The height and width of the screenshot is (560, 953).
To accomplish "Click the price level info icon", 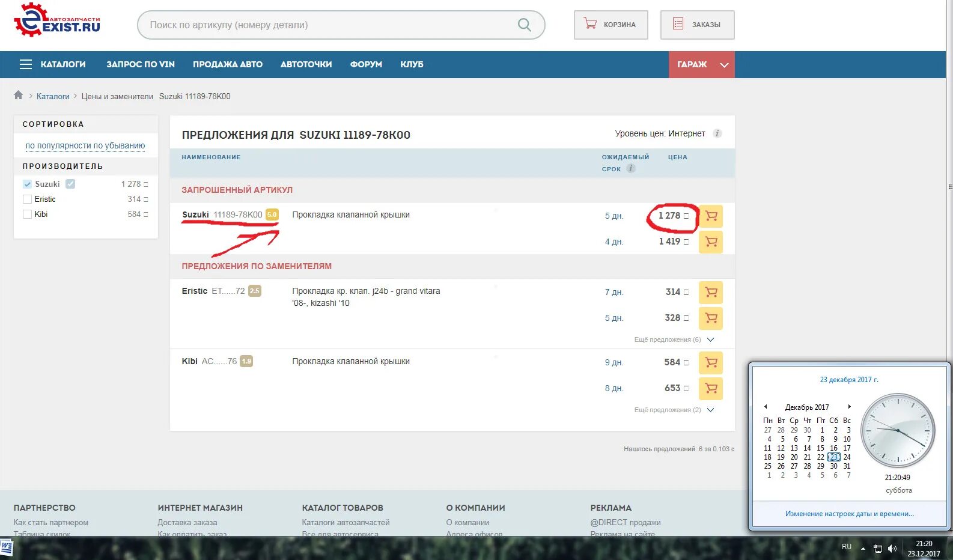I will click(717, 133).
